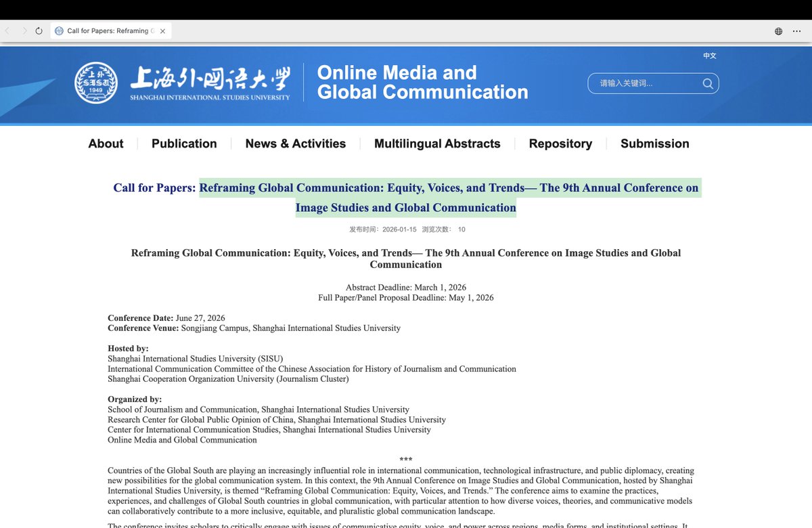
Task: Open the About menu
Action: (x=106, y=144)
